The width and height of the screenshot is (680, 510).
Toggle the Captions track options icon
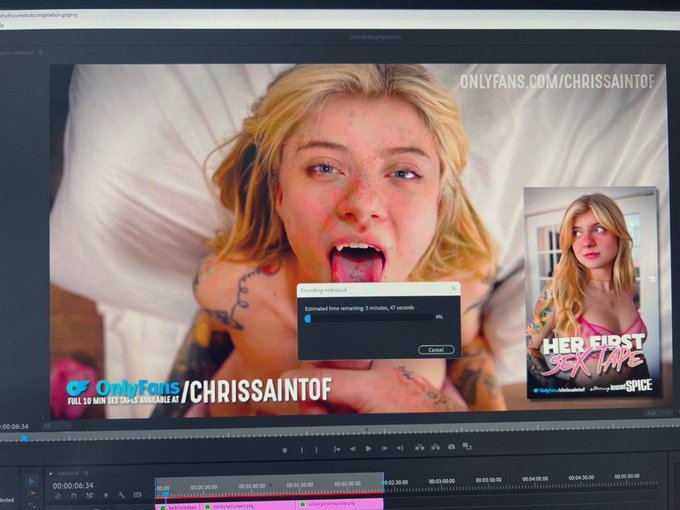coord(137,494)
